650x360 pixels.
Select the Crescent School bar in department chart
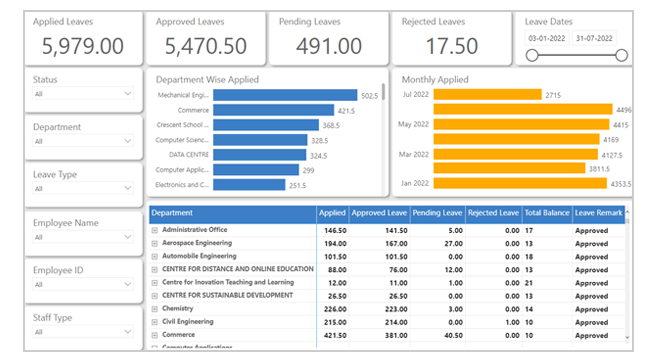pyautogui.click(x=266, y=125)
